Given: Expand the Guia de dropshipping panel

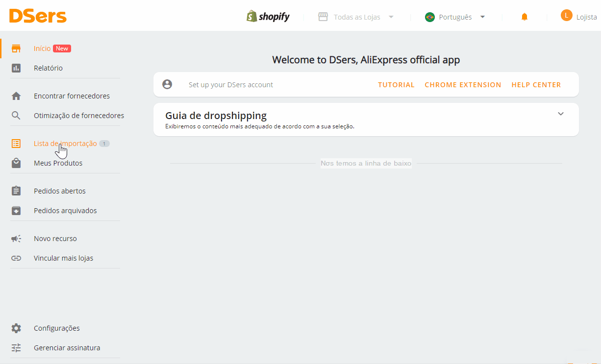Looking at the screenshot, I should click(x=561, y=114).
